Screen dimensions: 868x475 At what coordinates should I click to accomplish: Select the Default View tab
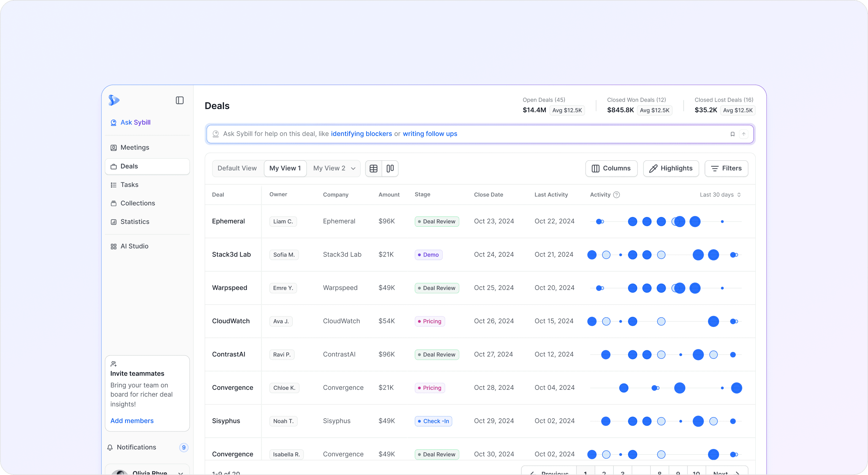pos(237,169)
